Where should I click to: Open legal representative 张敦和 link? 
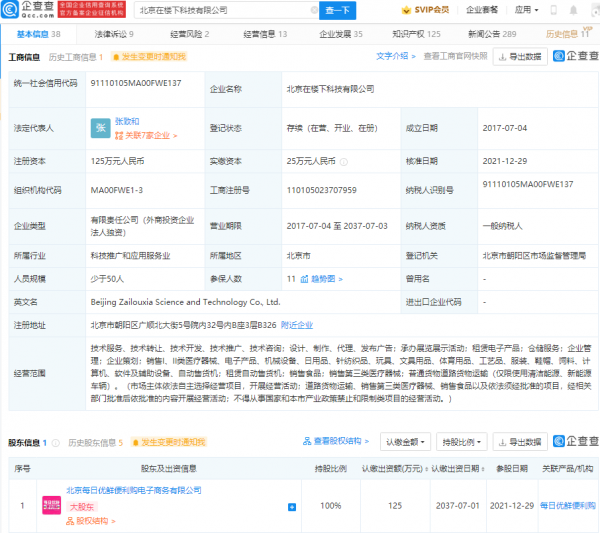pyautogui.click(x=127, y=121)
